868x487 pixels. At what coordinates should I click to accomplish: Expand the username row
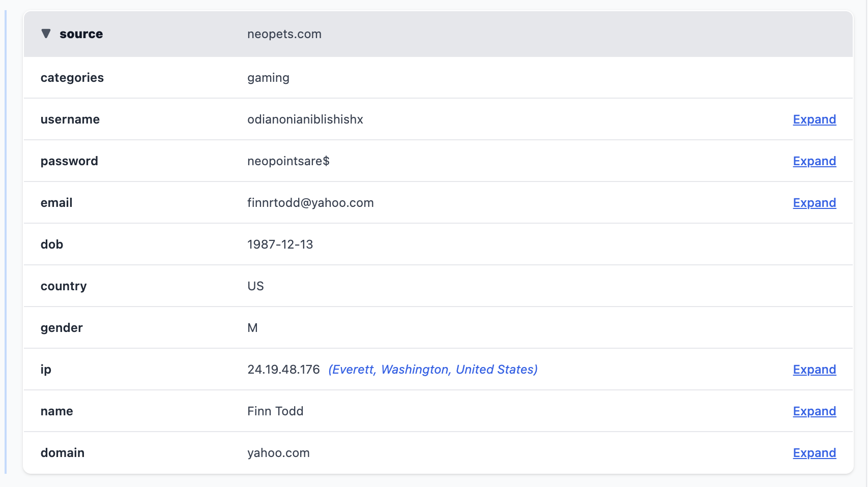pyautogui.click(x=814, y=119)
